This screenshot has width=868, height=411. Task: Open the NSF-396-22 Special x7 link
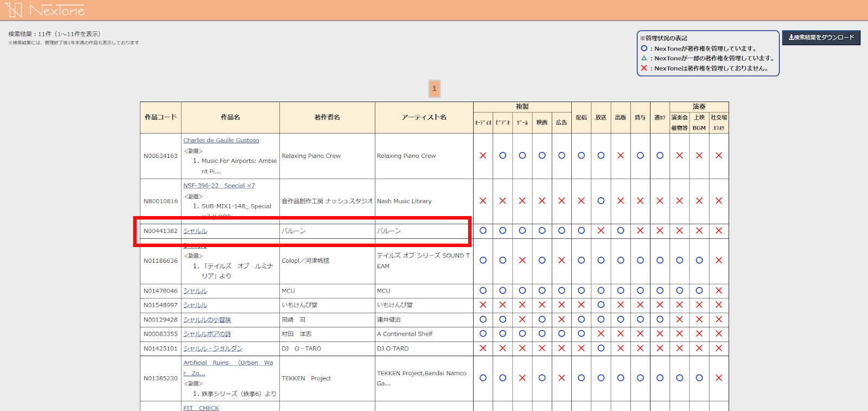(x=219, y=186)
